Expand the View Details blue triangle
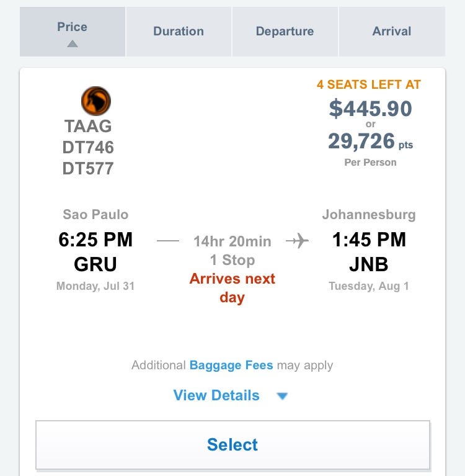 pos(282,396)
